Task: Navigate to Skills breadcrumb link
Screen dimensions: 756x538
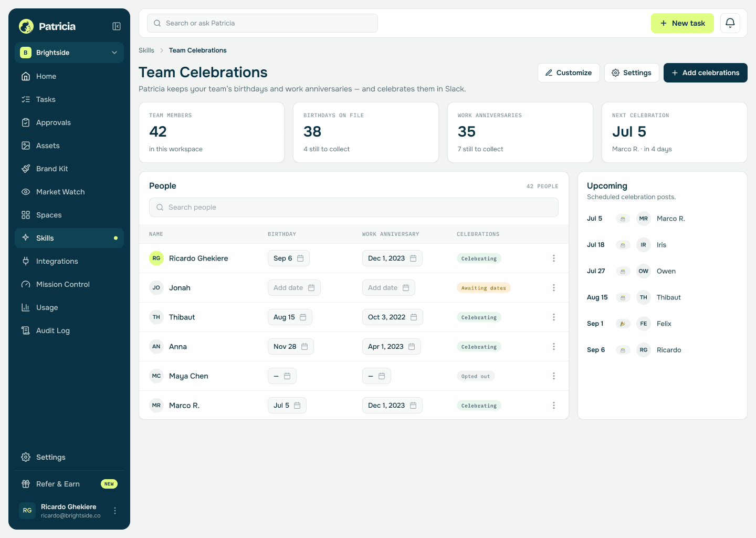Action: click(146, 50)
